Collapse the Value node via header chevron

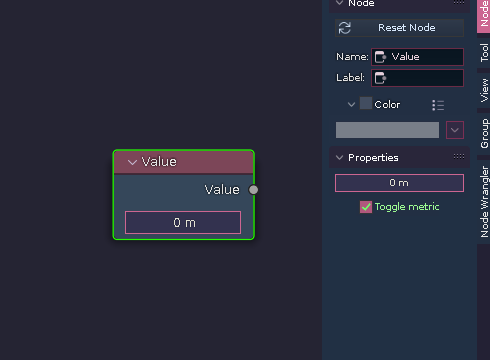coord(132,162)
